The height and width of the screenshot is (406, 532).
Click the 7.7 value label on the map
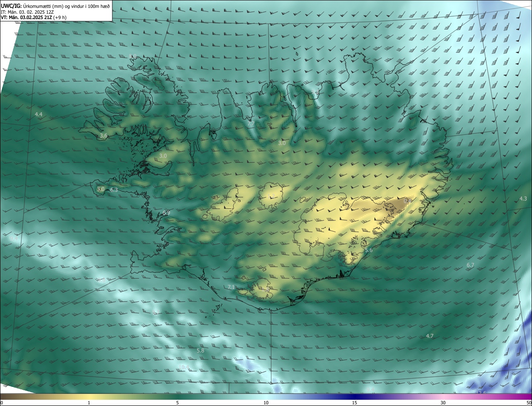click(251, 123)
